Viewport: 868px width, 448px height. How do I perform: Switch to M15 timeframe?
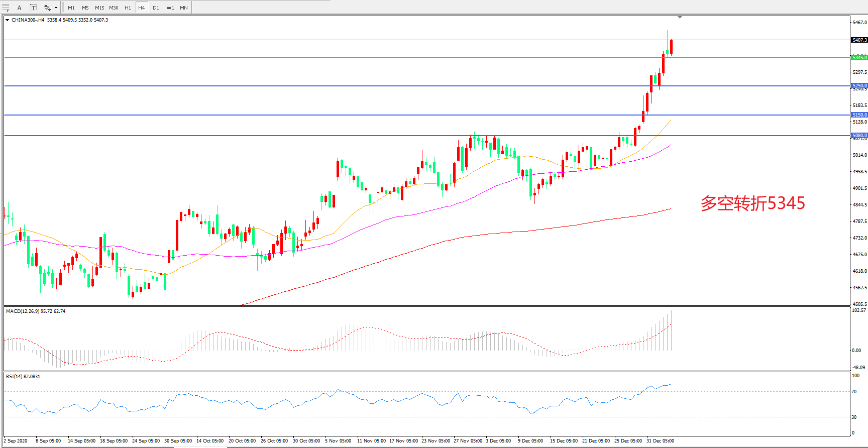[99, 8]
